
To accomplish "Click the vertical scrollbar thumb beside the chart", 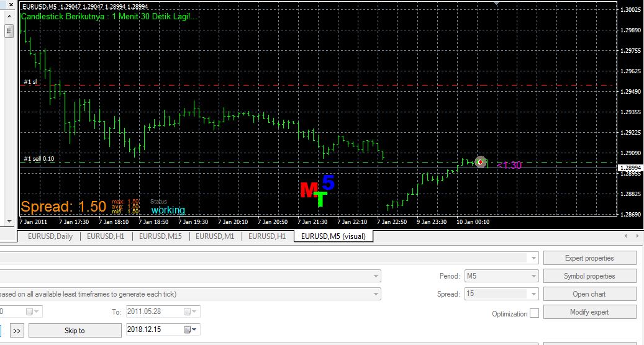I will tap(9, 31).
